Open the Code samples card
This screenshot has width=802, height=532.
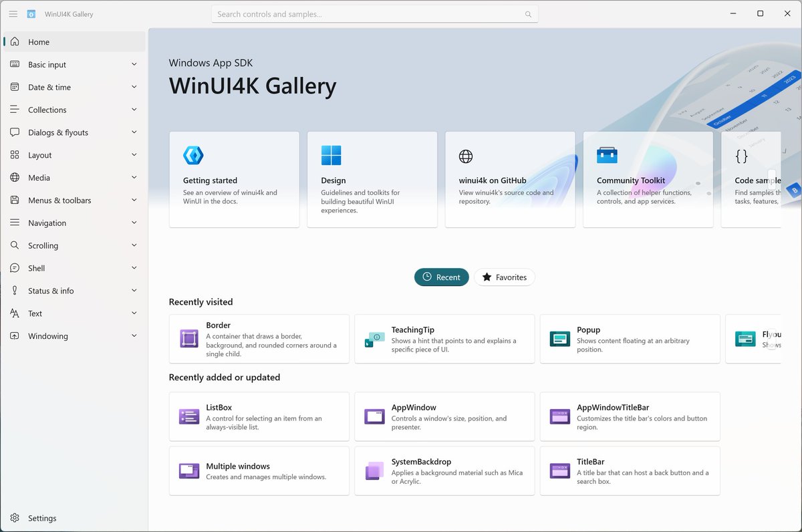tap(751, 179)
